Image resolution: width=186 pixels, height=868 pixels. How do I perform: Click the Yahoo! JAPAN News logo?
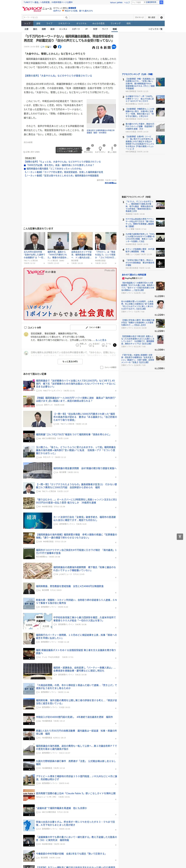point(37,9)
